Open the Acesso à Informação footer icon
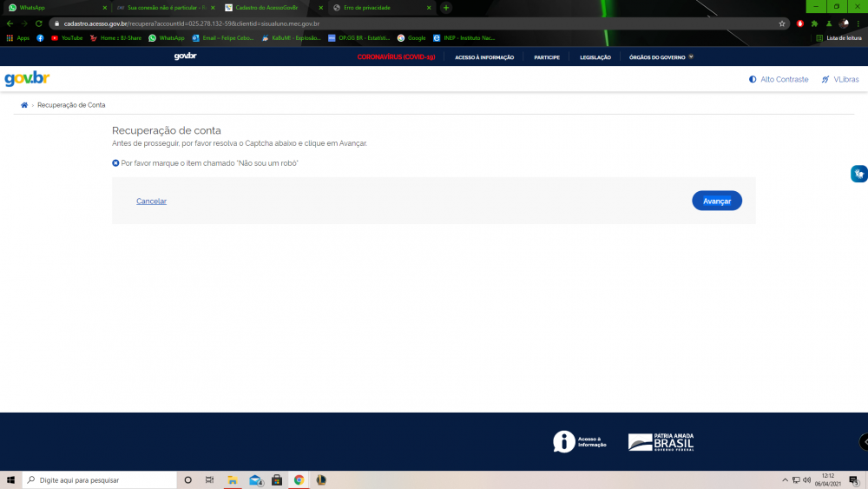 (x=580, y=442)
